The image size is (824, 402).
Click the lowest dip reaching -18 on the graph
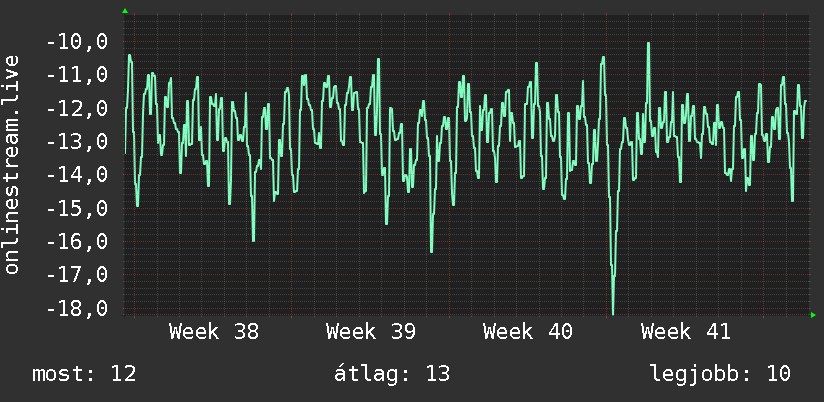tap(613, 312)
